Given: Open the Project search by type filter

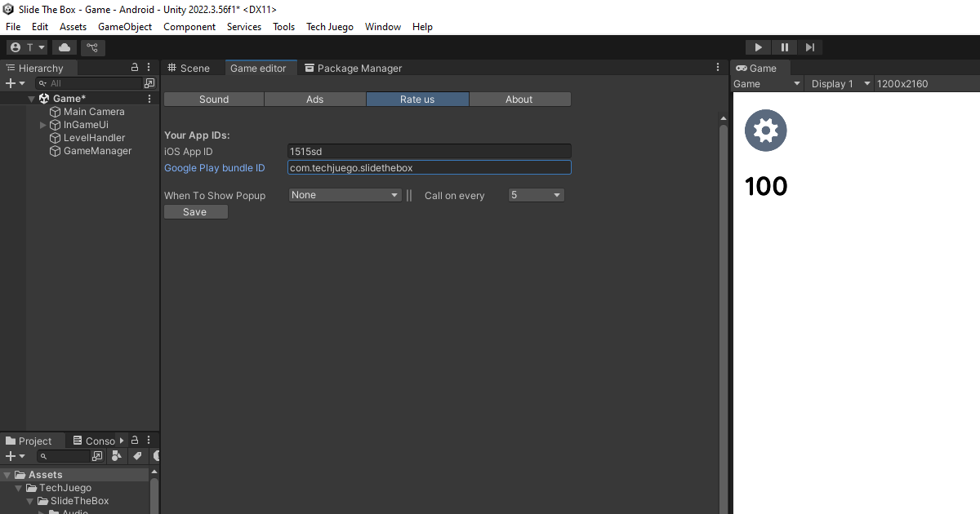Looking at the screenshot, I should click(117, 456).
